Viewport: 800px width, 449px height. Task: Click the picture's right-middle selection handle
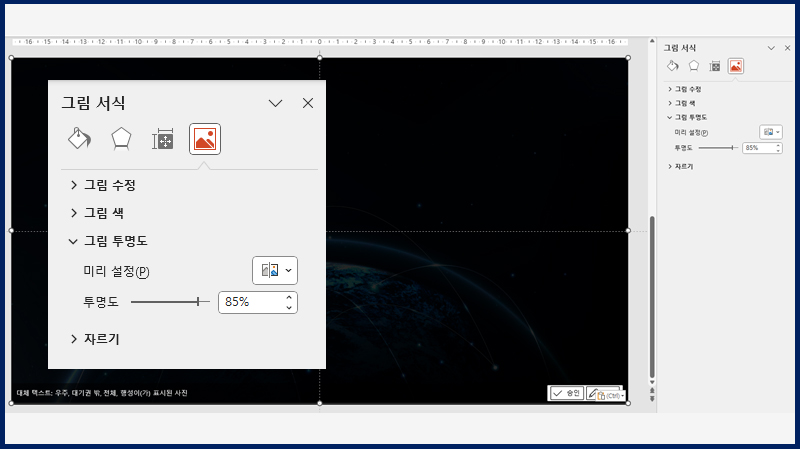point(628,231)
